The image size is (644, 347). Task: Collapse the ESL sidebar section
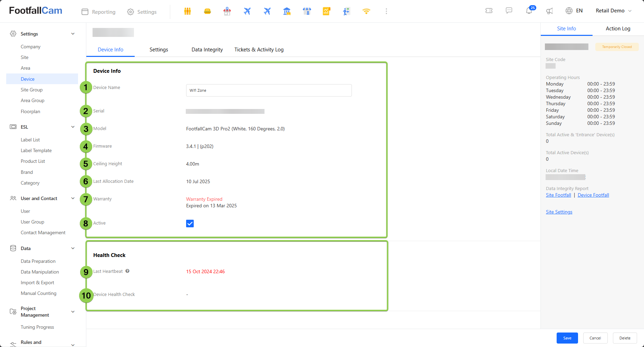click(x=73, y=127)
